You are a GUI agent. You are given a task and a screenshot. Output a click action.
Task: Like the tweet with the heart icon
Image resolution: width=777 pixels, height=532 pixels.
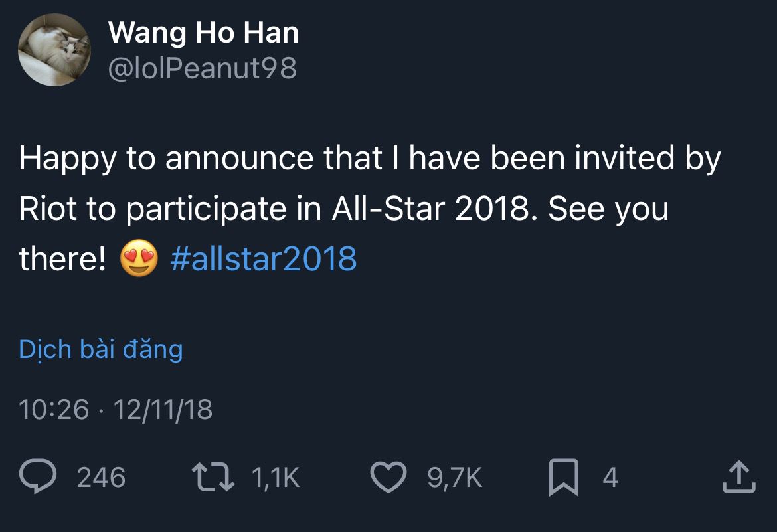point(388,477)
